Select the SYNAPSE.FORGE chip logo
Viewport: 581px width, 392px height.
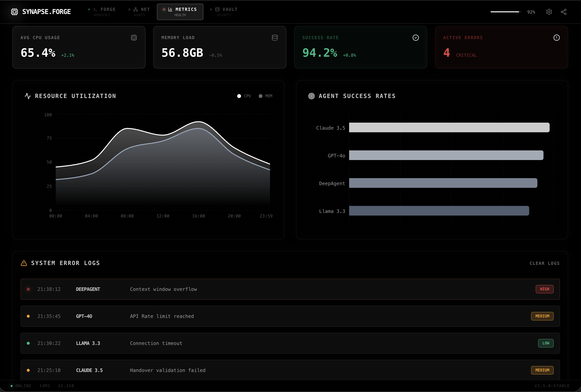click(x=14, y=12)
